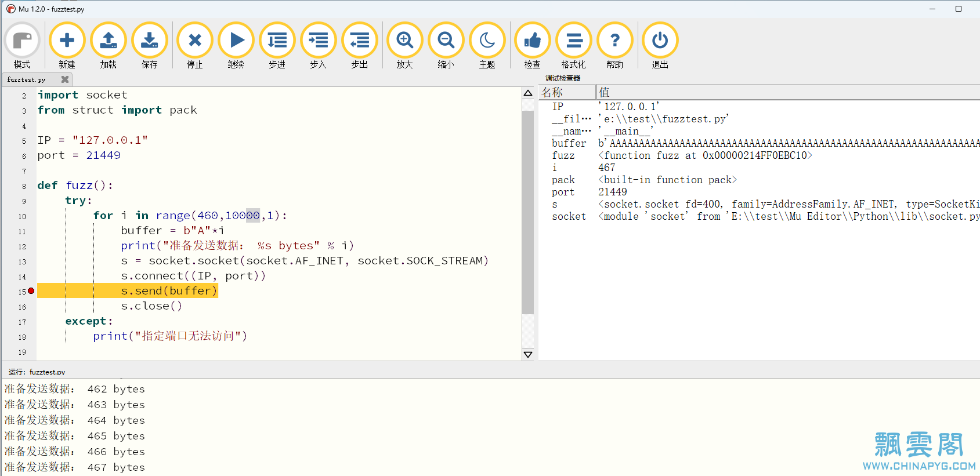The image size is (980, 476).
Task: Step over using 步进 button
Action: tap(277, 45)
